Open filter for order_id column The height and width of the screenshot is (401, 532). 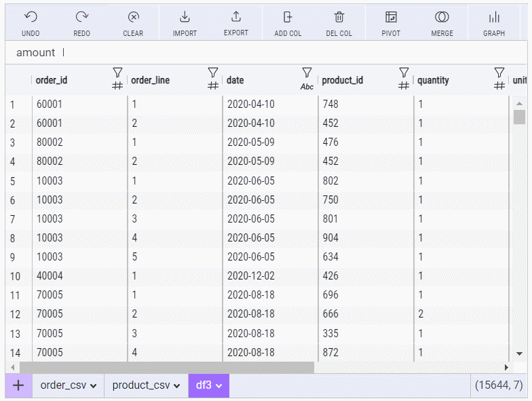coord(117,72)
